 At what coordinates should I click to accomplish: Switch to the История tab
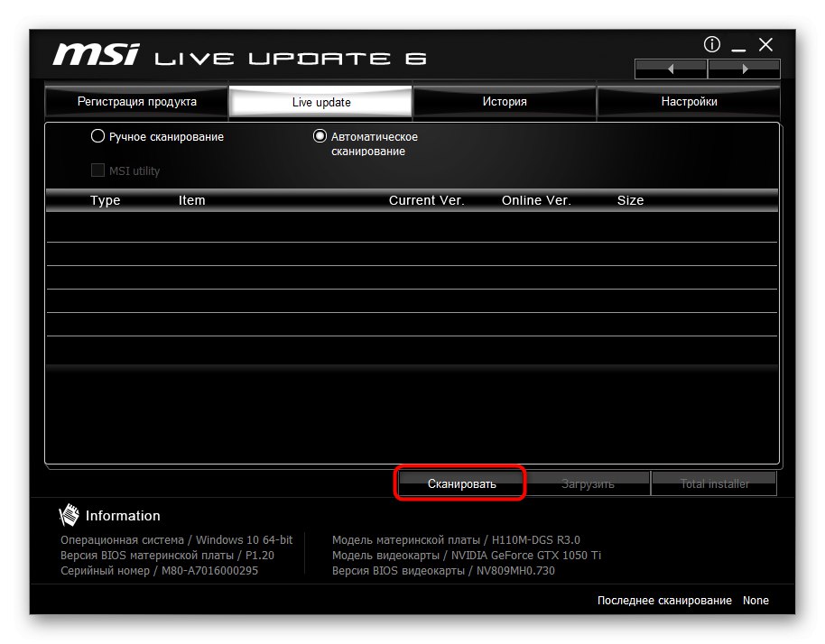(x=504, y=101)
